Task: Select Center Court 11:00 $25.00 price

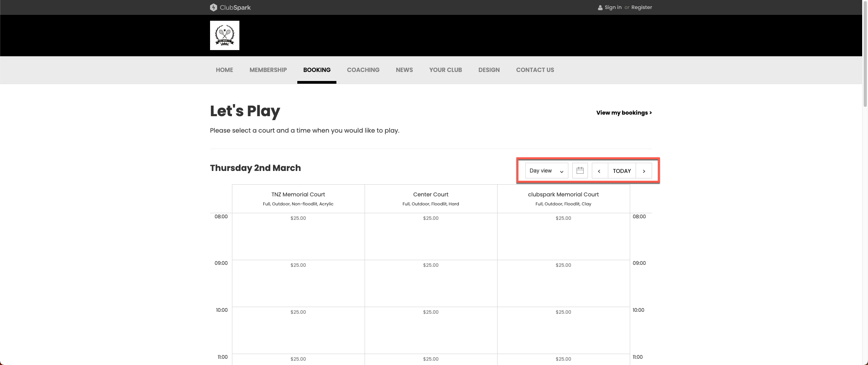Action: [x=431, y=359]
